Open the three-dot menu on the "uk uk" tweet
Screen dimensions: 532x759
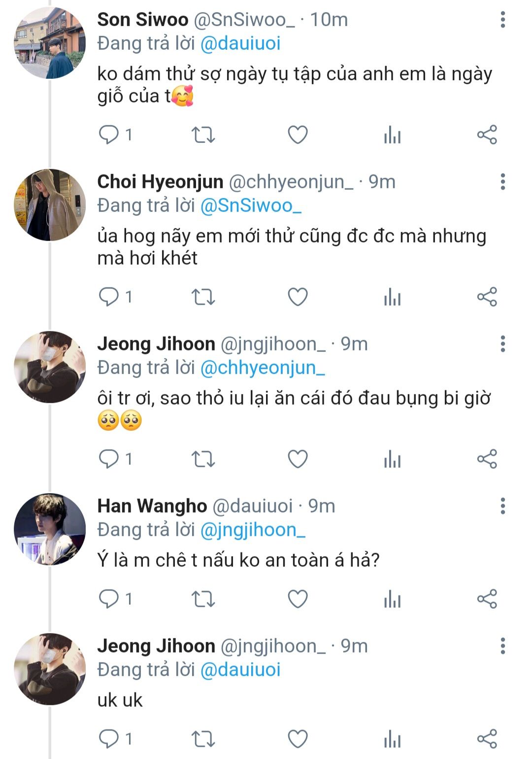coord(502,646)
